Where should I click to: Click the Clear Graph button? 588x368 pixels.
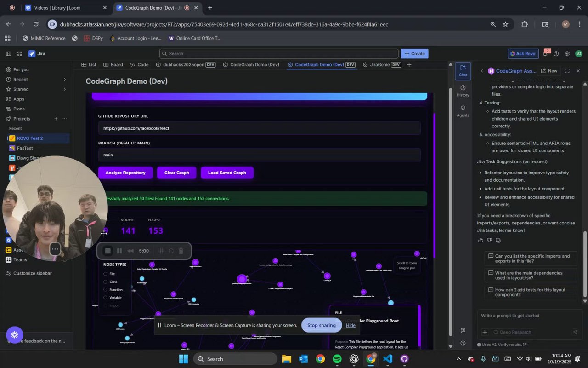coord(177,173)
